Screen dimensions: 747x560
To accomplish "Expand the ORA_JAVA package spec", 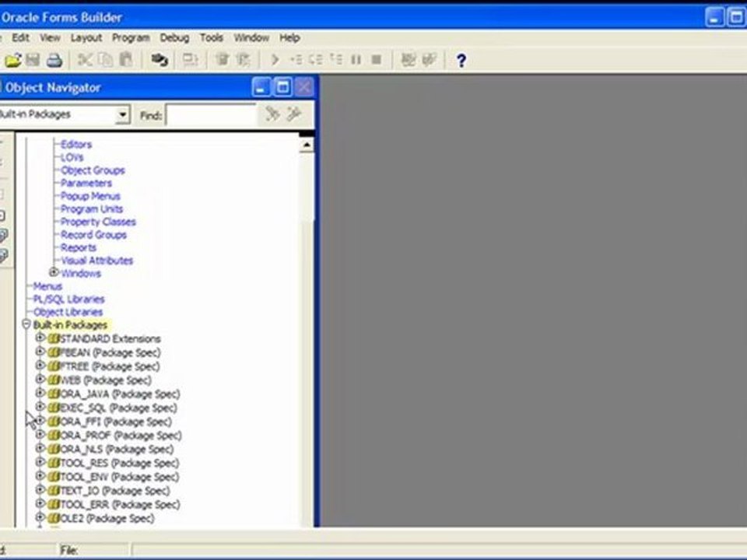I will point(40,393).
